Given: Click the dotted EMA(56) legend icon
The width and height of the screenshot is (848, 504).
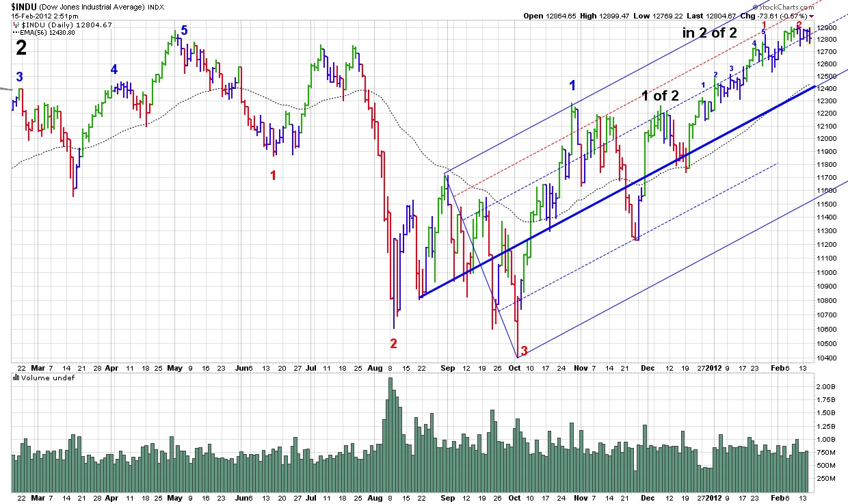Looking at the screenshot, I should point(16,32).
